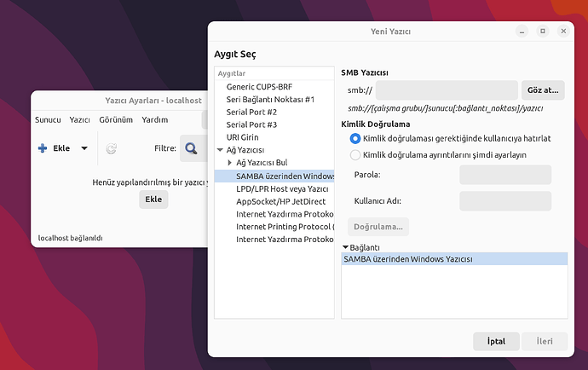Select SAMBA üzerinden Windows Yazıcısı connection row
The image size is (588, 370).
454,259
